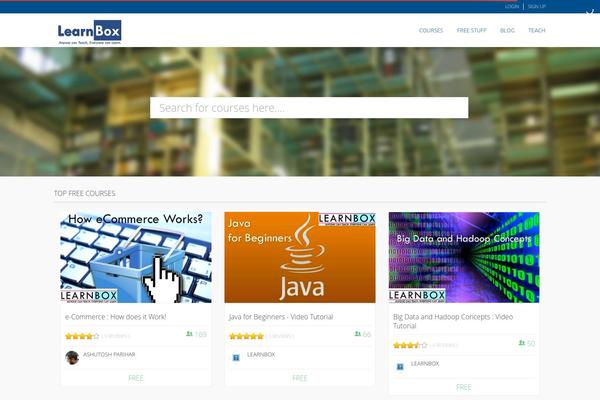This screenshot has height=400, width=600.
Task: Click the Ashutosh Parihar author name
Action: (109, 354)
